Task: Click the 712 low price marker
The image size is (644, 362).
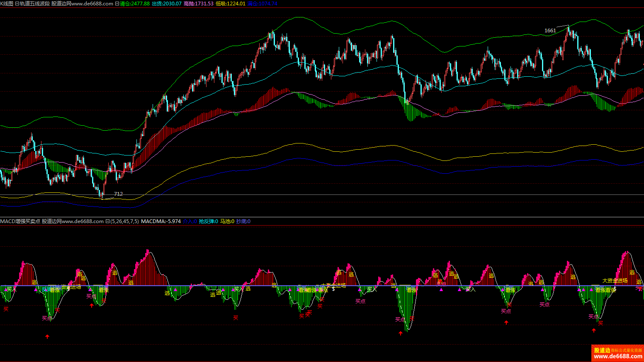Action: (x=118, y=194)
